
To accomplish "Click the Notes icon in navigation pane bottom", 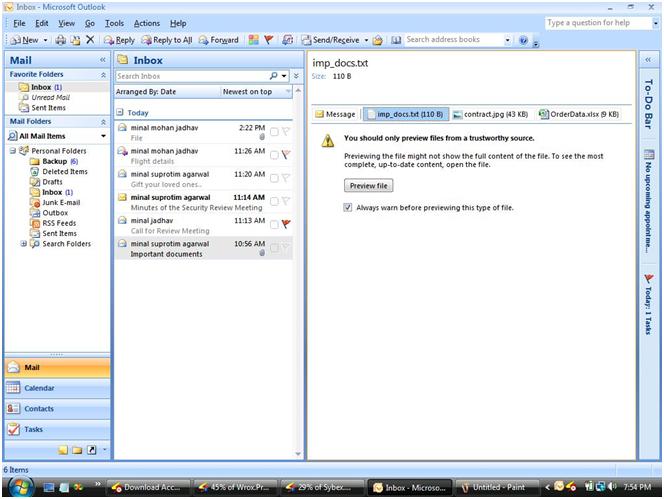I will [63, 450].
